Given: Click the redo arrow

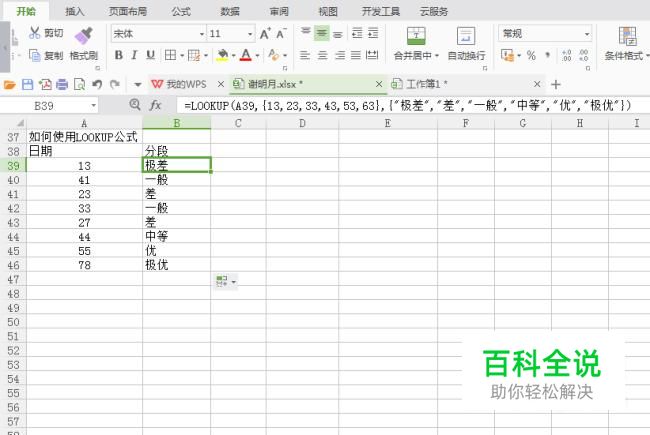Looking at the screenshot, I should coord(115,85).
